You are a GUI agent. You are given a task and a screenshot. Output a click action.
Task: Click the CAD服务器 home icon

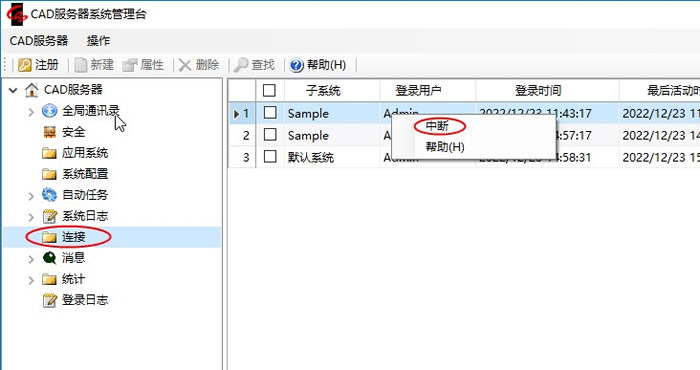pyautogui.click(x=32, y=90)
